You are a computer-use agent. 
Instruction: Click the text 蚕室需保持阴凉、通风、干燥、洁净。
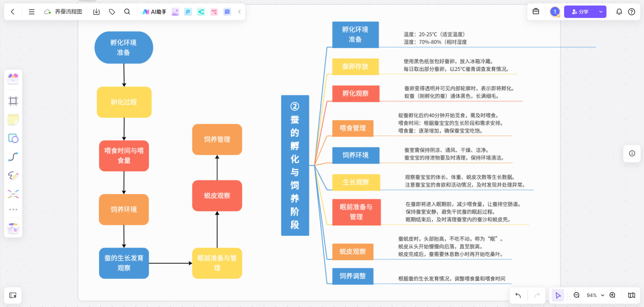tap(448, 150)
